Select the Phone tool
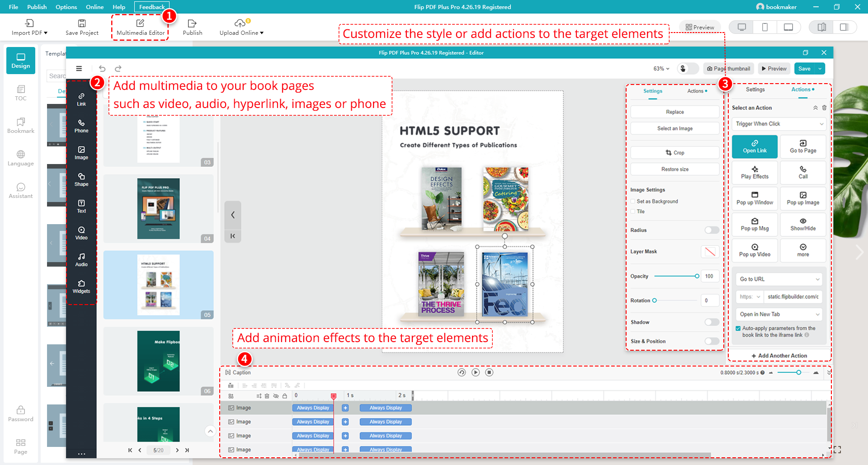The image size is (868, 465). [81, 126]
